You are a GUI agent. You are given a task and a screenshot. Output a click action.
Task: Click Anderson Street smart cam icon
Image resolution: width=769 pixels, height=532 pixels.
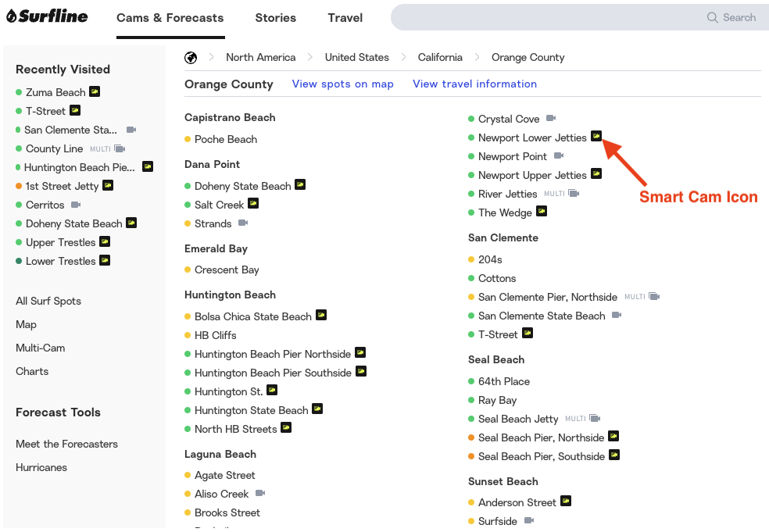pyautogui.click(x=566, y=501)
